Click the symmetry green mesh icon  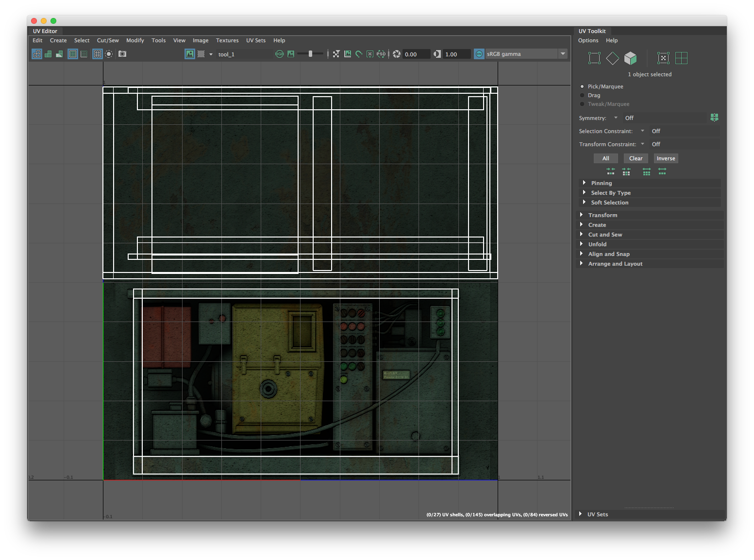coord(714,118)
